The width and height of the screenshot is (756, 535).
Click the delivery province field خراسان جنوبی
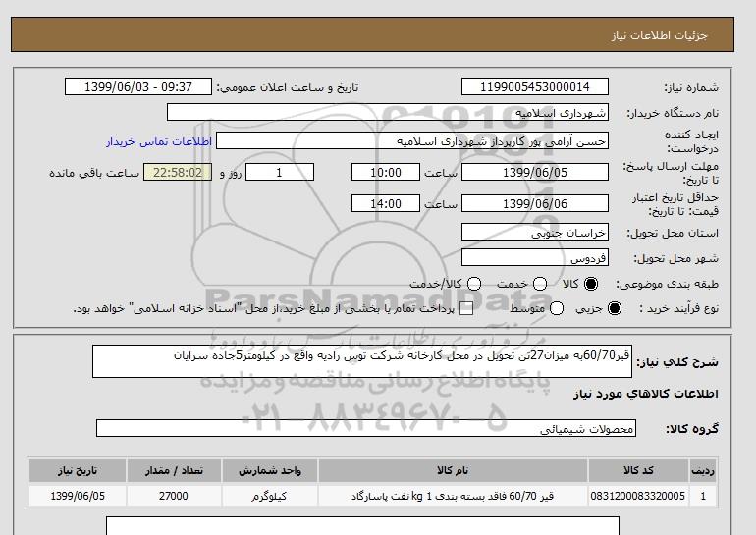pyautogui.click(x=535, y=233)
